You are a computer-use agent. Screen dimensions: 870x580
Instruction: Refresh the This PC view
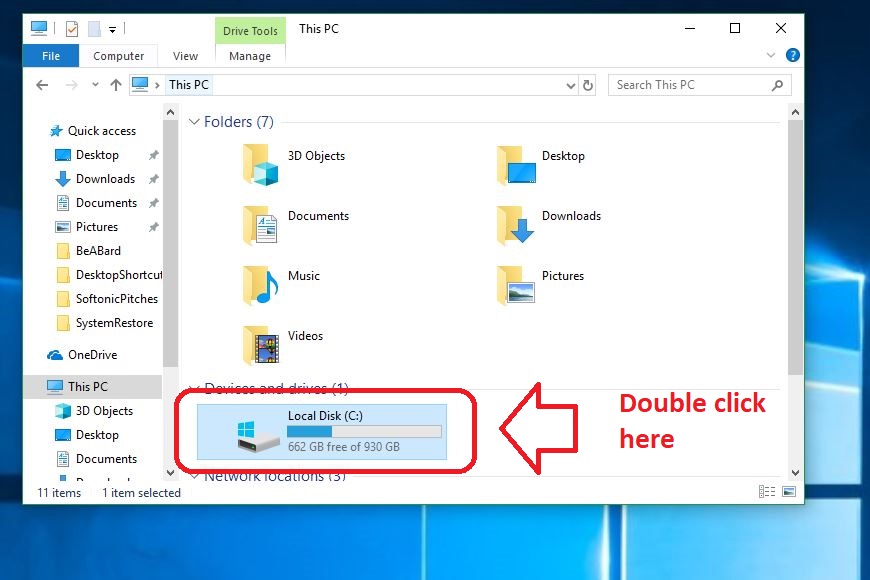point(588,85)
